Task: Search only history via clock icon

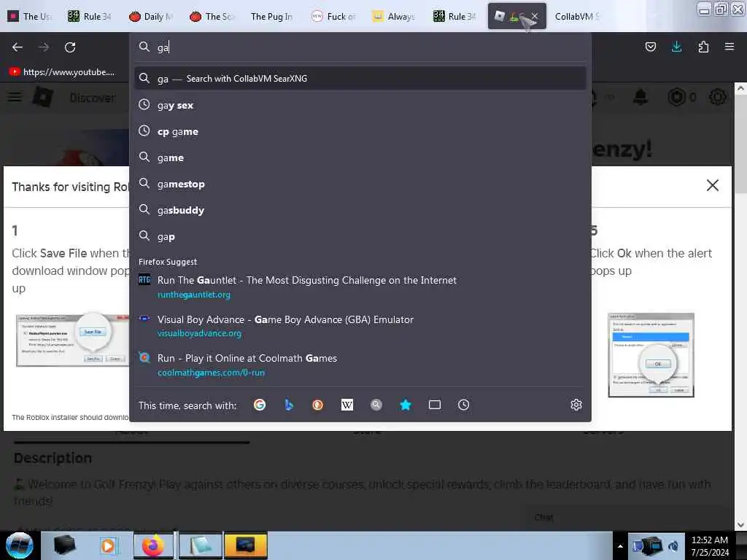Action: point(463,405)
